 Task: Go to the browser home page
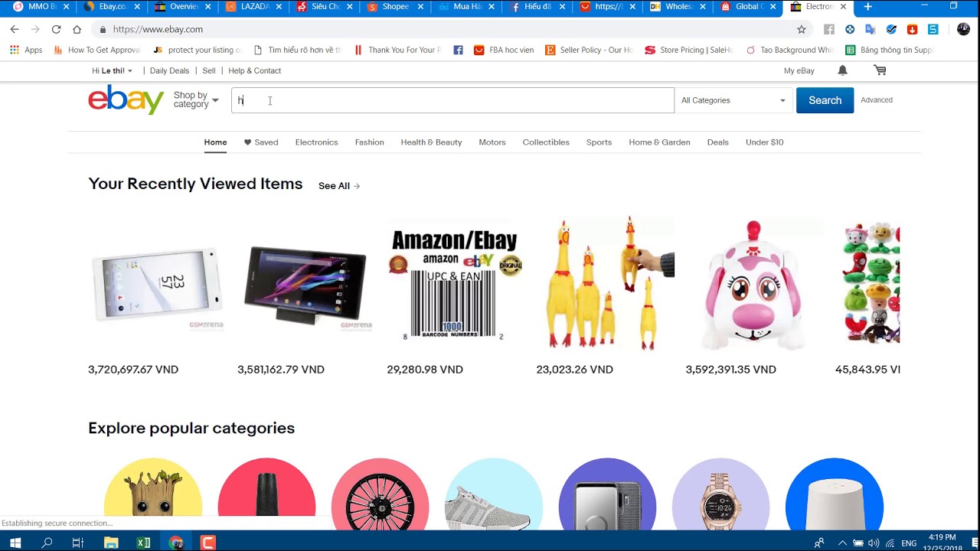(x=77, y=29)
